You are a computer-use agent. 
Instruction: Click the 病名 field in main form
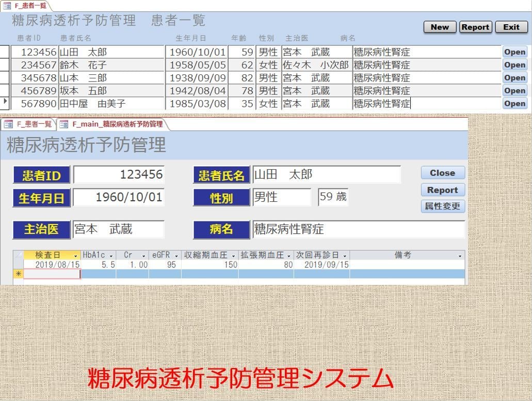pyautogui.click(x=359, y=229)
